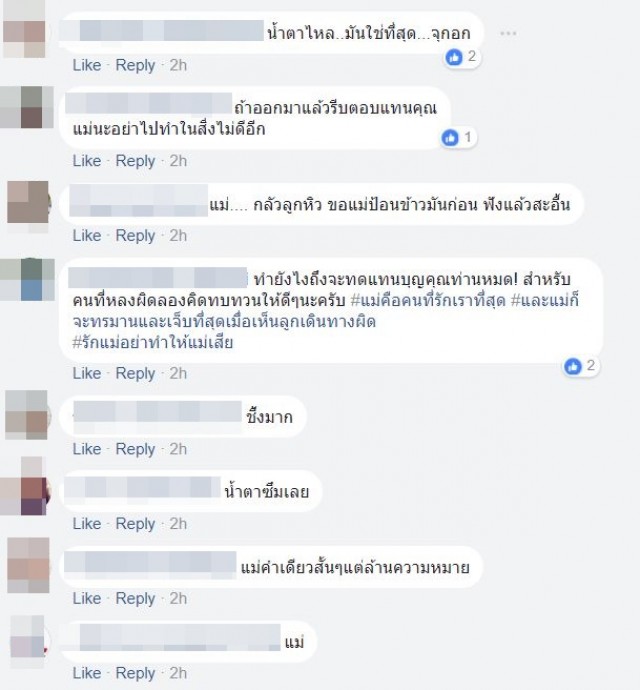Open avatar beside the 'ซึ้งมาก' comment
The width and height of the screenshot is (640, 690).
point(26,415)
